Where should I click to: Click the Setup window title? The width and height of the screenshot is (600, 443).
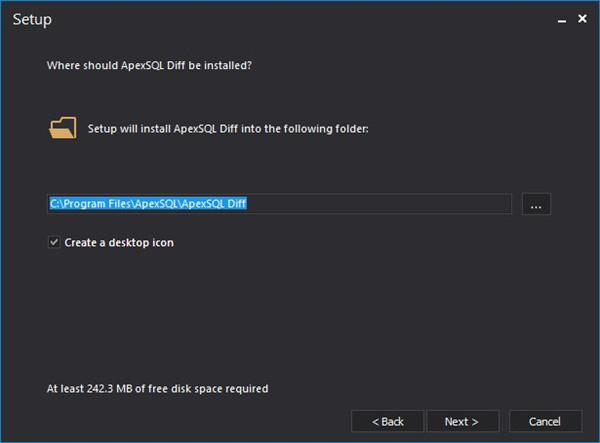coord(32,20)
